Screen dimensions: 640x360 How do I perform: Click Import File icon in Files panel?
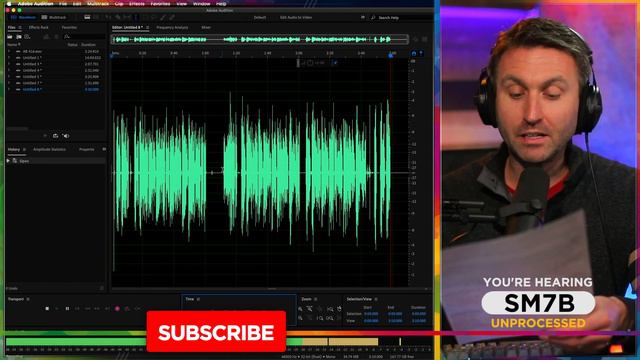(19, 37)
